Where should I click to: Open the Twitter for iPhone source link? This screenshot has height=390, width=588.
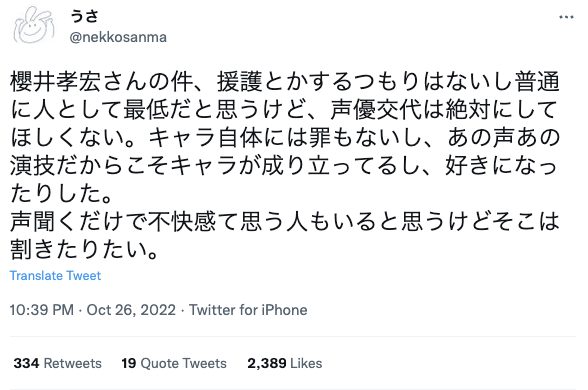pyautogui.click(x=248, y=310)
